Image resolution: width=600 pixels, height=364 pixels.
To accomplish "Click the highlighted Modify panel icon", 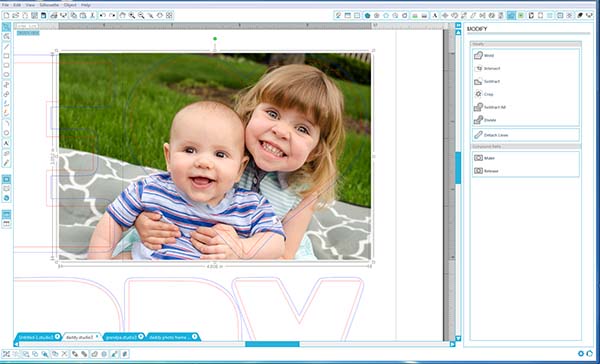I will coord(511,16).
